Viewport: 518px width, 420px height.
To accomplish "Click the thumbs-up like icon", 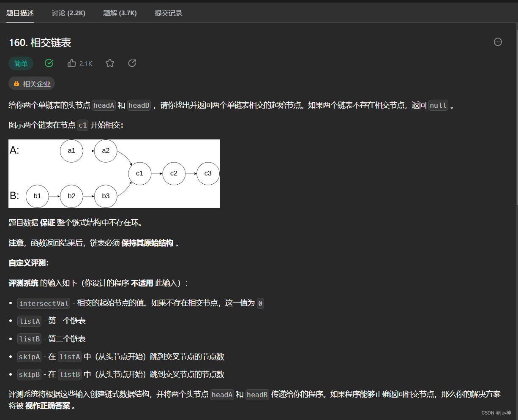I will [x=72, y=63].
